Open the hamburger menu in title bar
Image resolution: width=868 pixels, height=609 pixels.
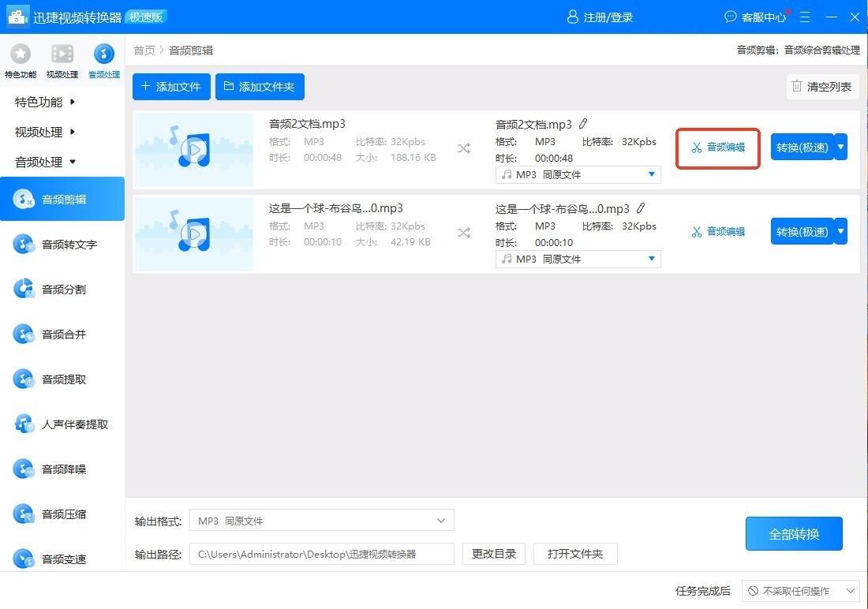click(805, 17)
